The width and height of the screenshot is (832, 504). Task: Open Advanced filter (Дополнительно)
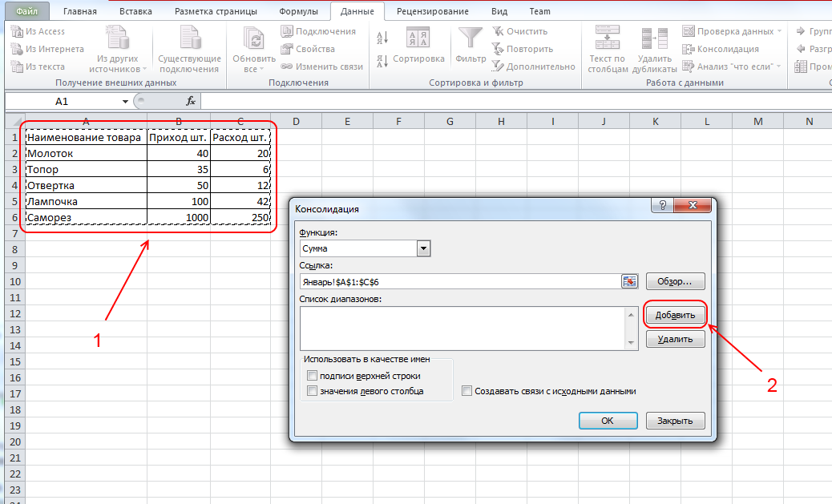[x=533, y=67]
